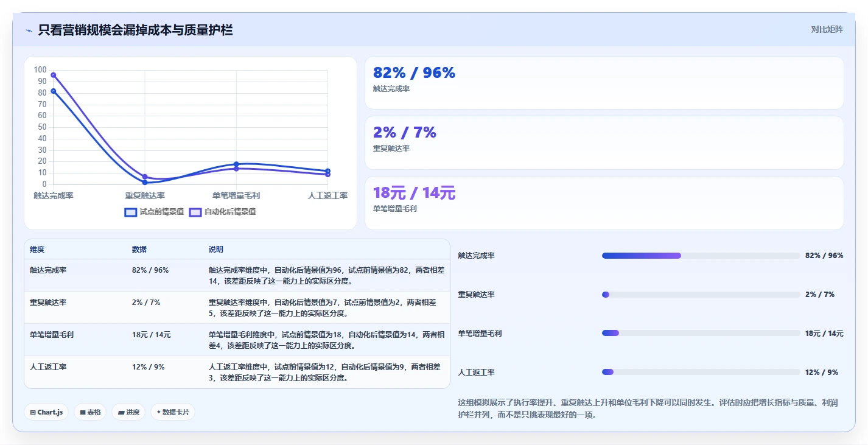
Task: Click the 重复触达率 x-axis label in the chart
Action: coord(145,195)
